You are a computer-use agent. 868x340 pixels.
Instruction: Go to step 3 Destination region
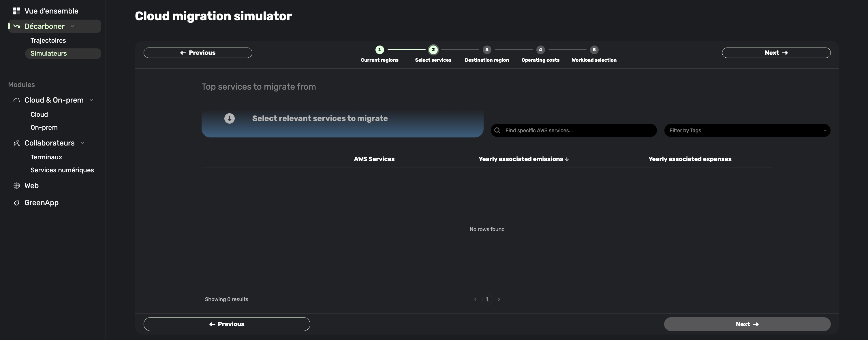(x=486, y=50)
